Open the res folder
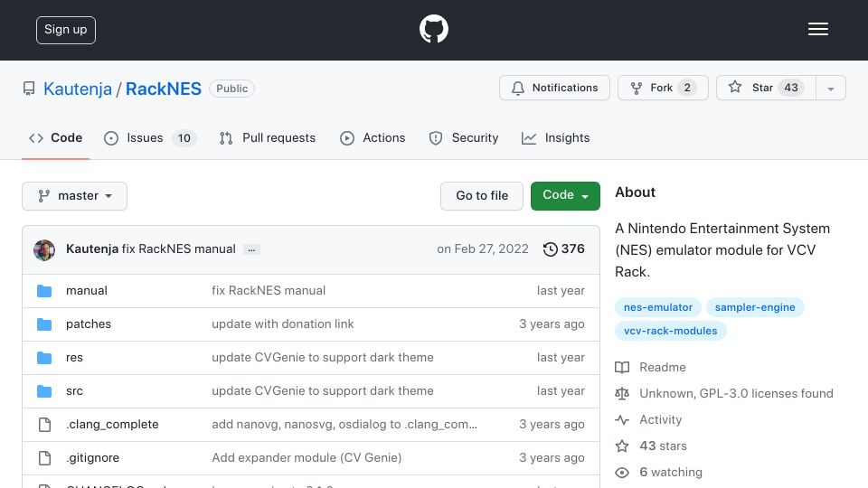868x488 pixels. 74,358
